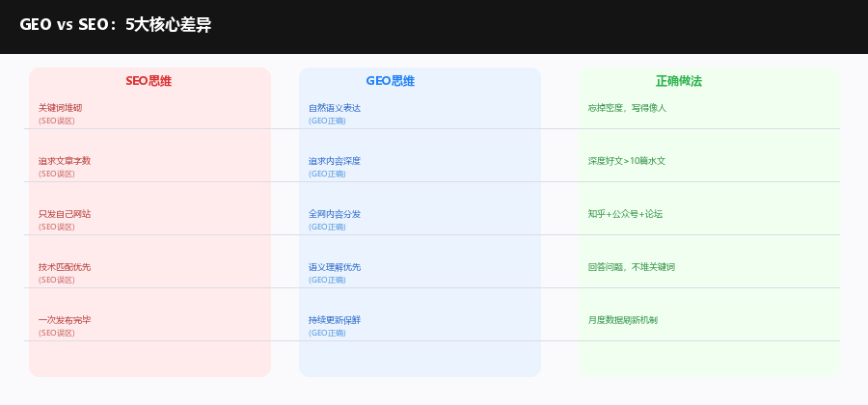The width and height of the screenshot is (868, 405).
Task: Click the "持续更新保鲜" entry
Action: [335, 320]
